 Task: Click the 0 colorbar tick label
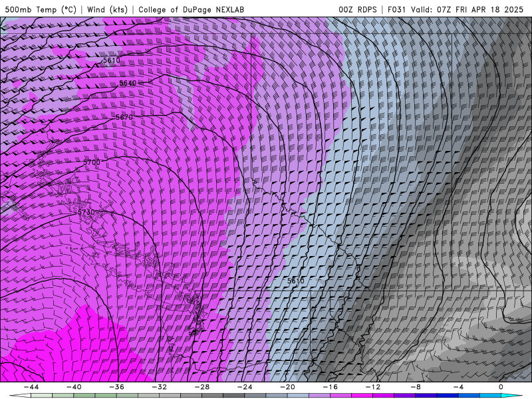coord(501,387)
